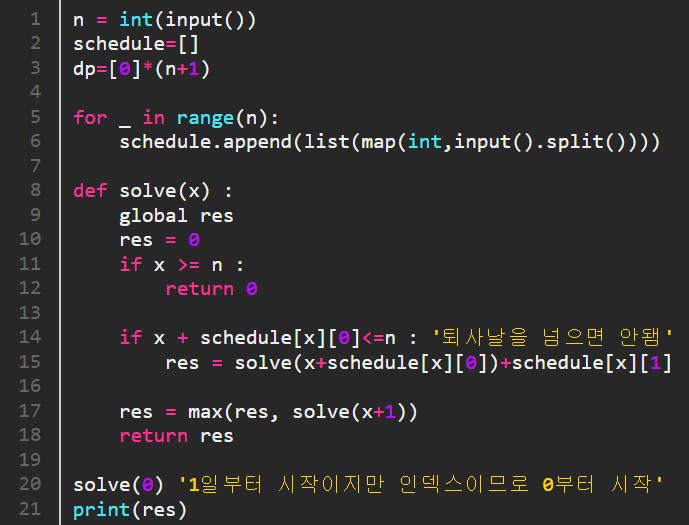Click the 'schedule=[]' assignment
The width and height of the screenshot is (689, 525).
point(136,44)
